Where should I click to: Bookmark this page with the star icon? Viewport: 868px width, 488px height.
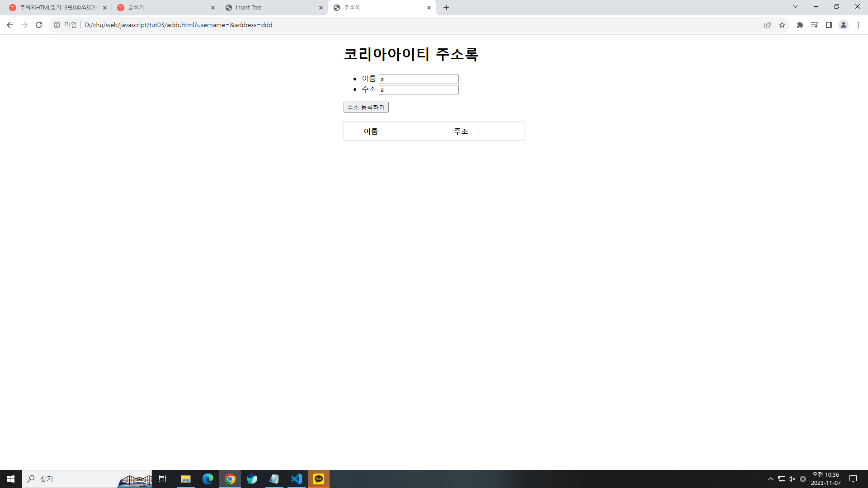point(782,25)
